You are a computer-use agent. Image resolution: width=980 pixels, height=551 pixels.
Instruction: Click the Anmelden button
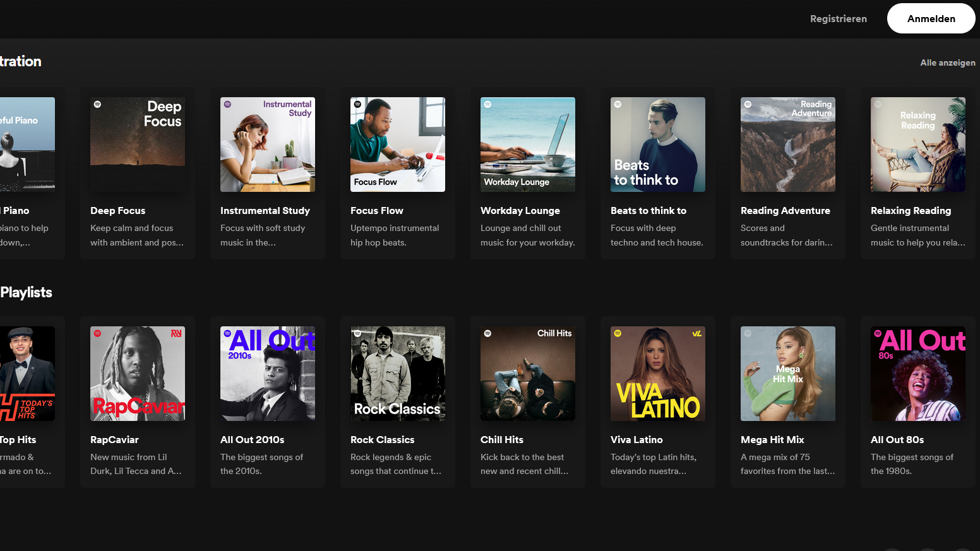pos(931,18)
